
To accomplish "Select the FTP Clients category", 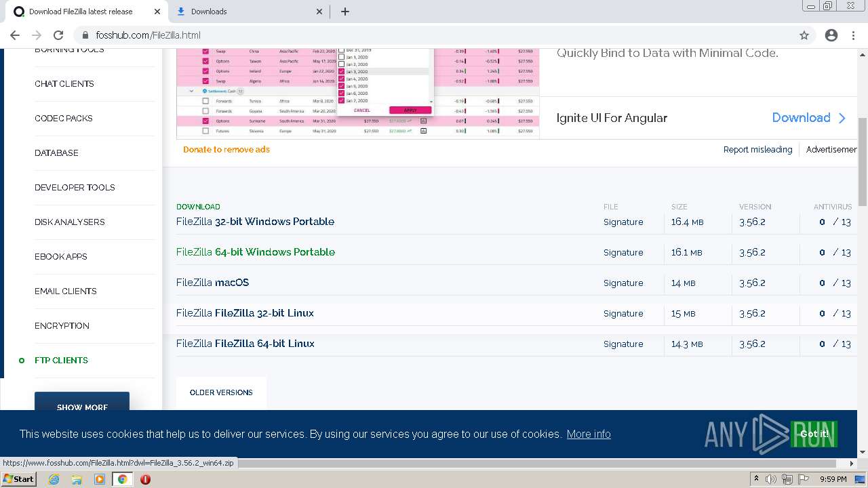I will click(61, 361).
